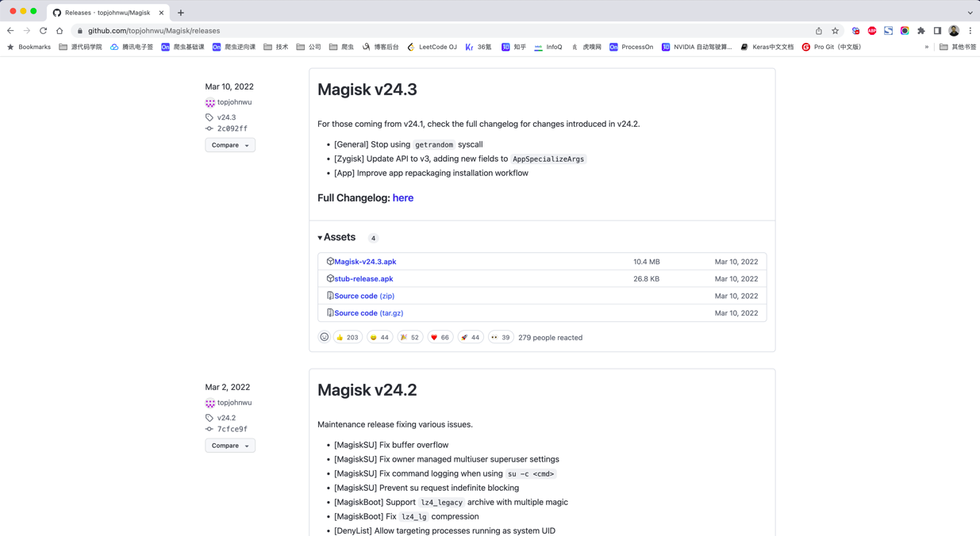Image resolution: width=980 pixels, height=536 pixels.
Task: Open the browser home page
Action: 60,31
